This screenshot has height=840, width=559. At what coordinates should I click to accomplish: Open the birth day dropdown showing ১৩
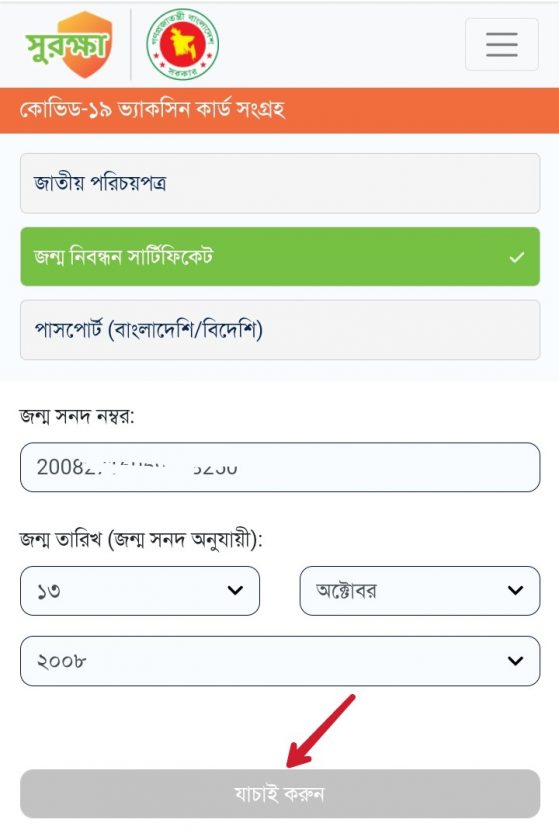140,590
